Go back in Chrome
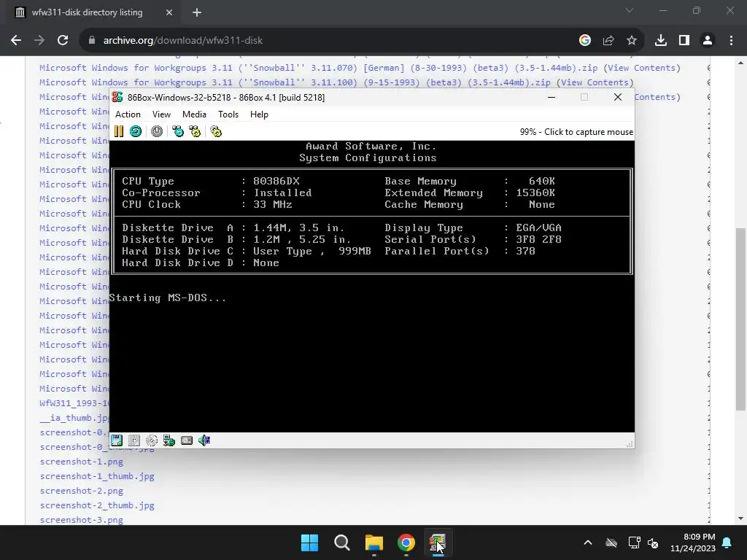Screen dimensions: 747x560 pyautogui.click(x=16, y=41)
